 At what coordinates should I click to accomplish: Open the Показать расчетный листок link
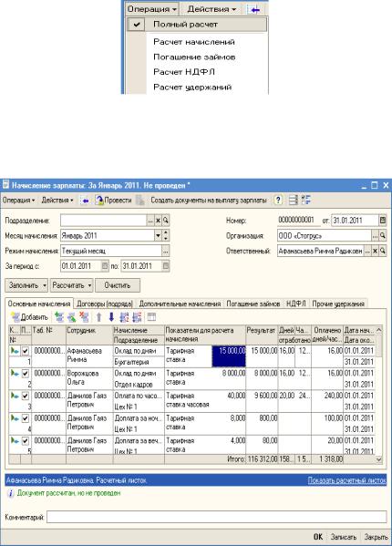(346, 480)
